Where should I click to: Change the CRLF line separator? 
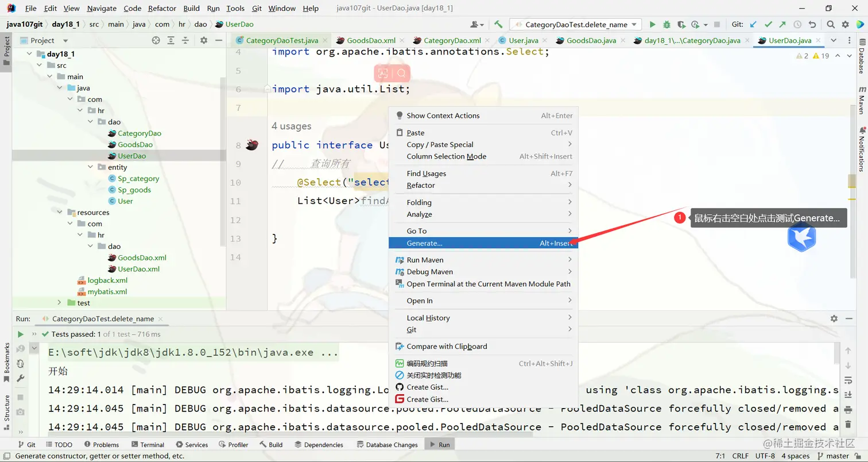(740, 456)
